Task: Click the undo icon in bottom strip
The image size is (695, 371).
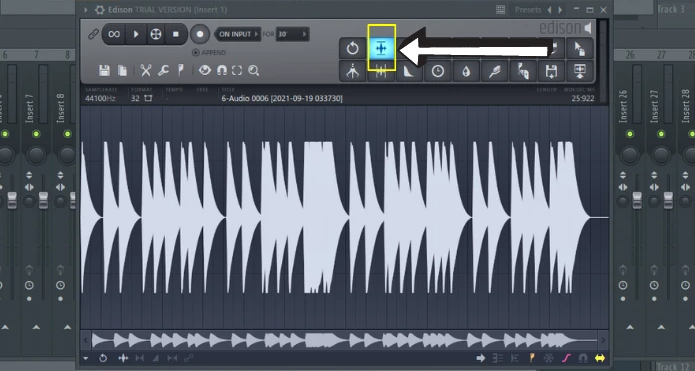Action: click(103, 358)
